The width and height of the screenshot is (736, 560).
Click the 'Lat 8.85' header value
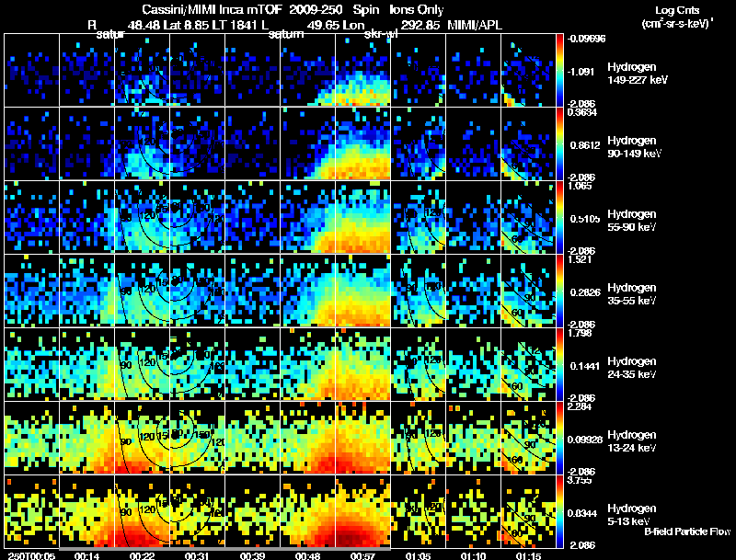click(x=187, y=25)
